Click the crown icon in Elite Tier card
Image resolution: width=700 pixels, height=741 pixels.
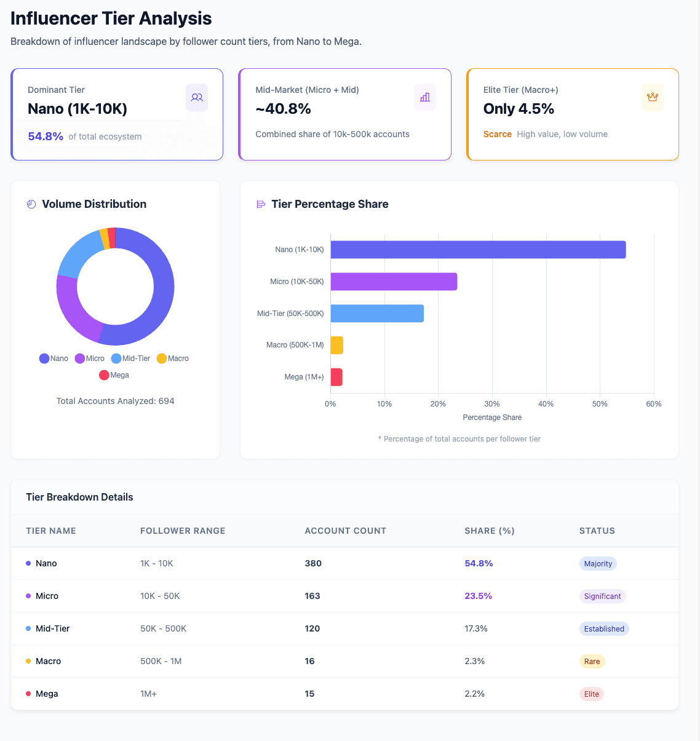coord(652,97)
